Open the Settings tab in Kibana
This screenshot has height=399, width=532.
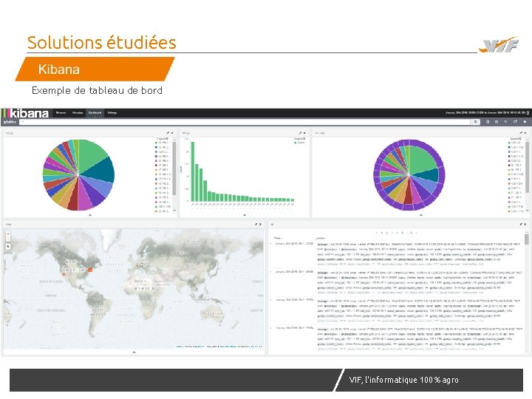tap(112, 112)
